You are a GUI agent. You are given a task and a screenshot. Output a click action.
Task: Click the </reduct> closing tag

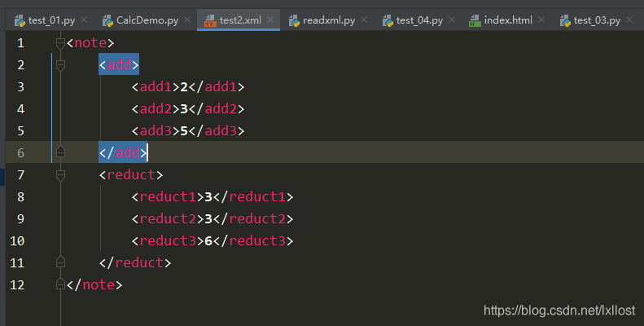click(135, 262)
